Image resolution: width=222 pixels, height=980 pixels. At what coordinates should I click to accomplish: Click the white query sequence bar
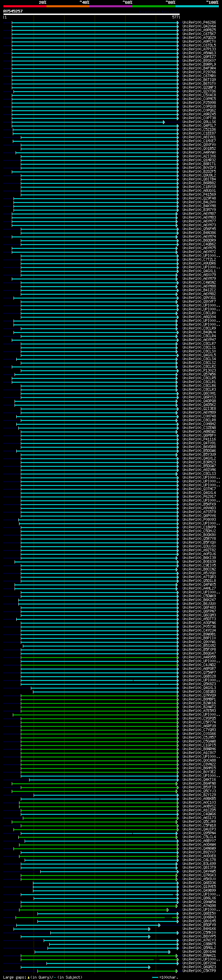click(x=91, y=15)
